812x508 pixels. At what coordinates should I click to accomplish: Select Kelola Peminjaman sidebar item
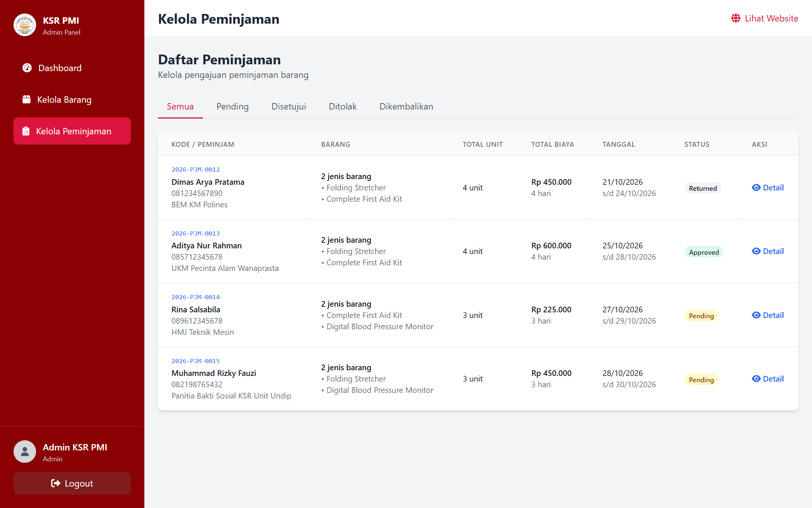[x=72, y=131]
